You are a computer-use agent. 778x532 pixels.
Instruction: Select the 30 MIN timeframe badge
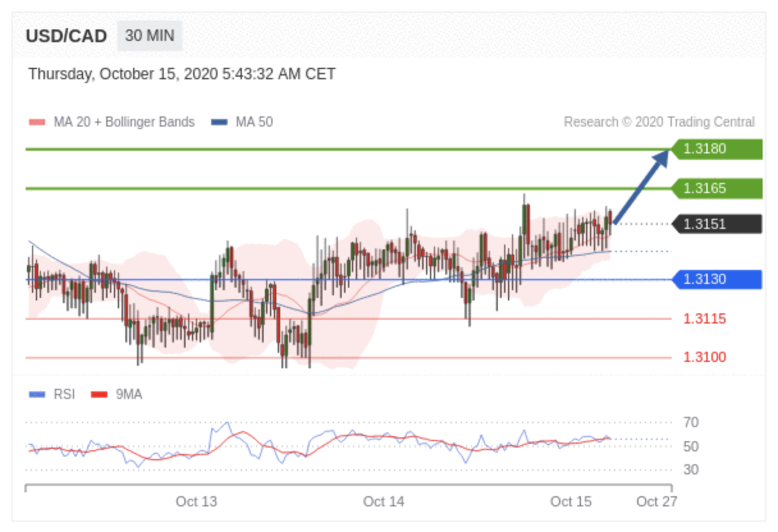[150, 36]
